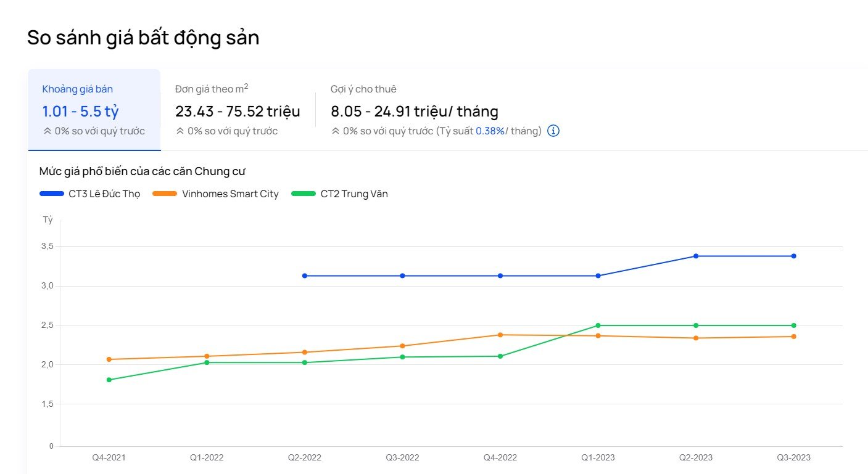Select orange Vinhomes point at Q2-2023
The width and height of the screenshot is (868, 474).
(696, 338)
